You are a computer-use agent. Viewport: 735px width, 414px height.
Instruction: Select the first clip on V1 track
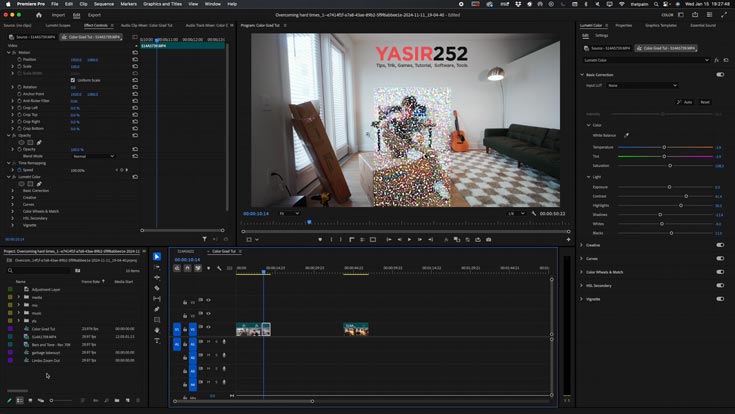point(248,329)
